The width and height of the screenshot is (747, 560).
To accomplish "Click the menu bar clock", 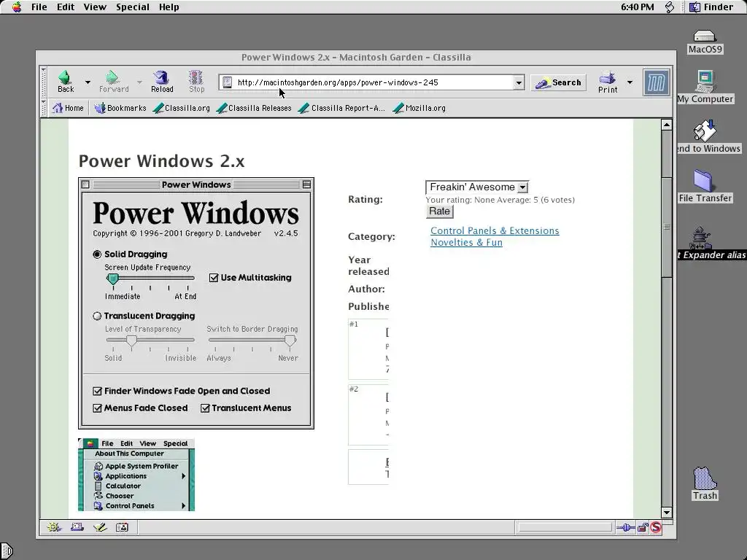I will 637,7.
